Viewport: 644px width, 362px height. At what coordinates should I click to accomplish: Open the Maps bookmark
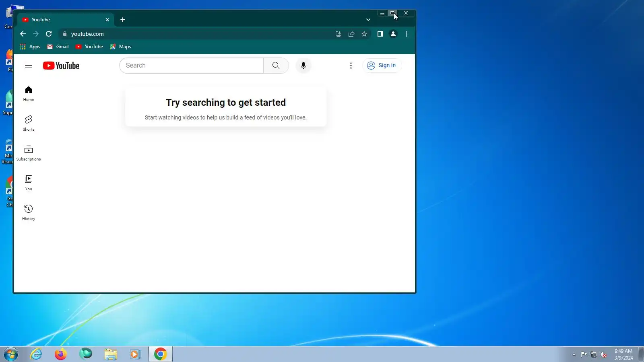coord(120,47)
